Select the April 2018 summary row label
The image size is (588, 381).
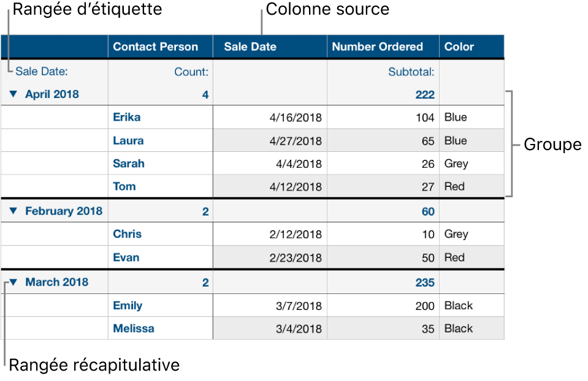(x=52, y=95)
